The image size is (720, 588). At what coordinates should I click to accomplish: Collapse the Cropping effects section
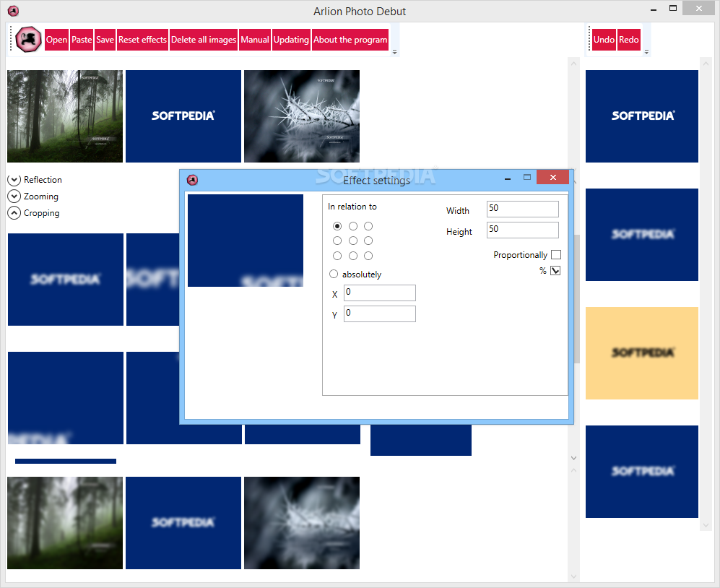click(14, 212)
